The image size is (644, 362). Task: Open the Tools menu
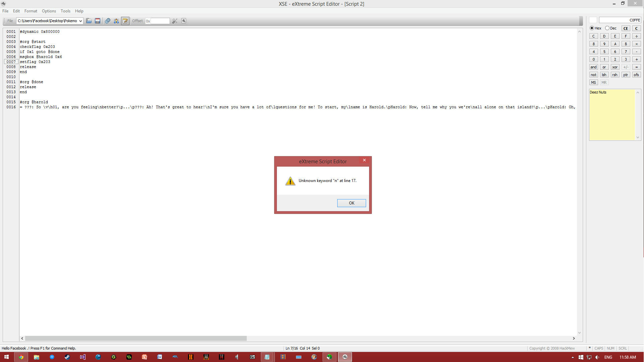[65, 11]
